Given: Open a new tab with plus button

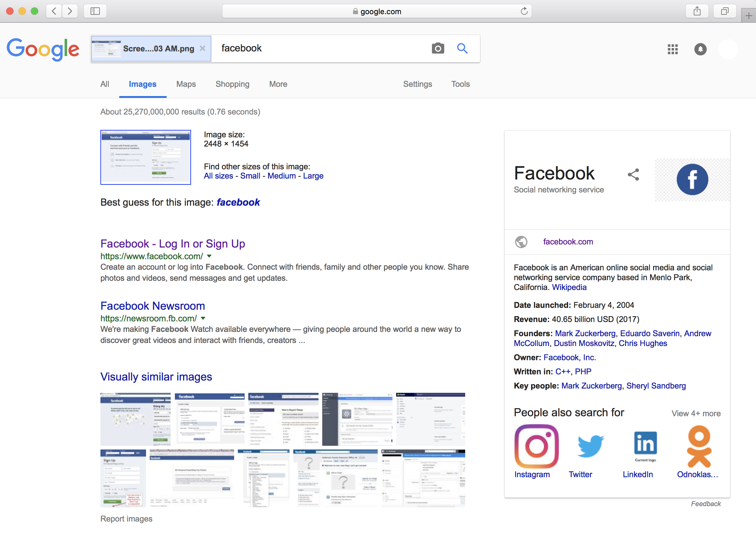Looking at the screenshot, I should (x=749, y=16).
